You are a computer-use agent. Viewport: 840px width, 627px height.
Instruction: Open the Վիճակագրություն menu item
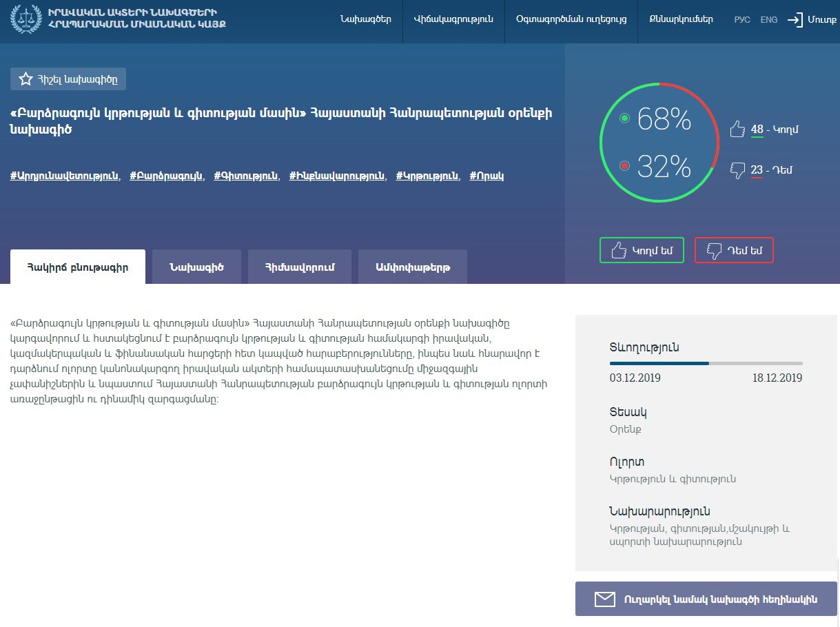453,19
